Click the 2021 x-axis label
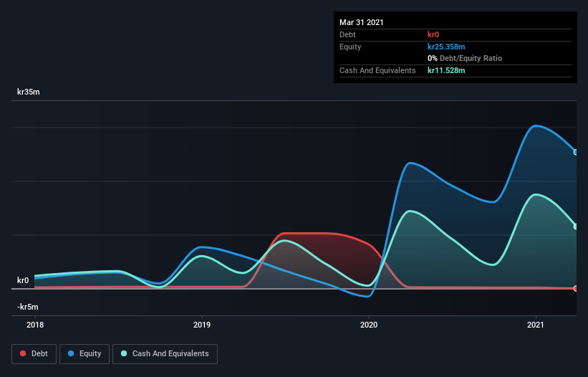Screen dimensions: 588x377 coord(536,325)
